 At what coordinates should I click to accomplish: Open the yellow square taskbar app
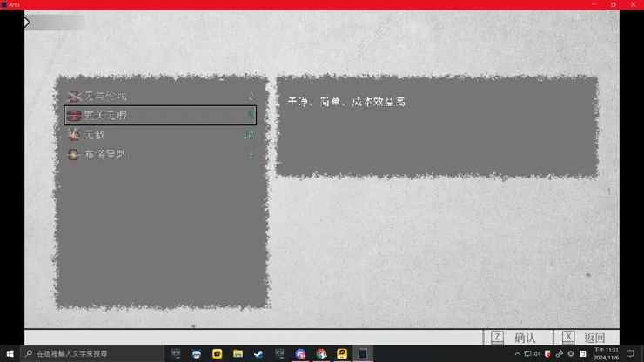pos(217,354)
